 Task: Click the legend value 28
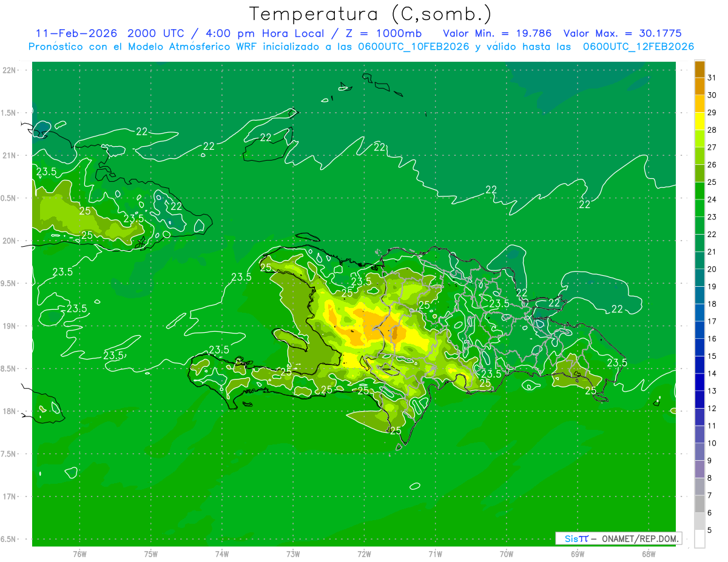pyautogui.click(x=712, y=130)
